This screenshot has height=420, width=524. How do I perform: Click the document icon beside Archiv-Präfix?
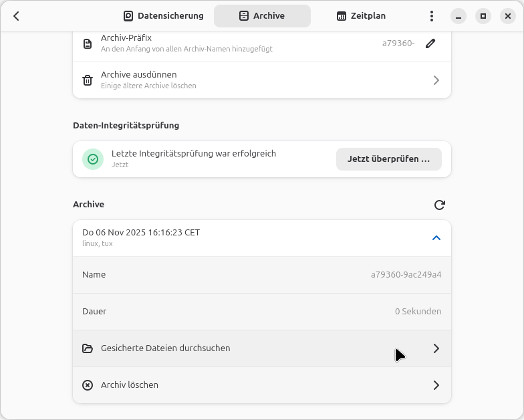click(88, 43)
